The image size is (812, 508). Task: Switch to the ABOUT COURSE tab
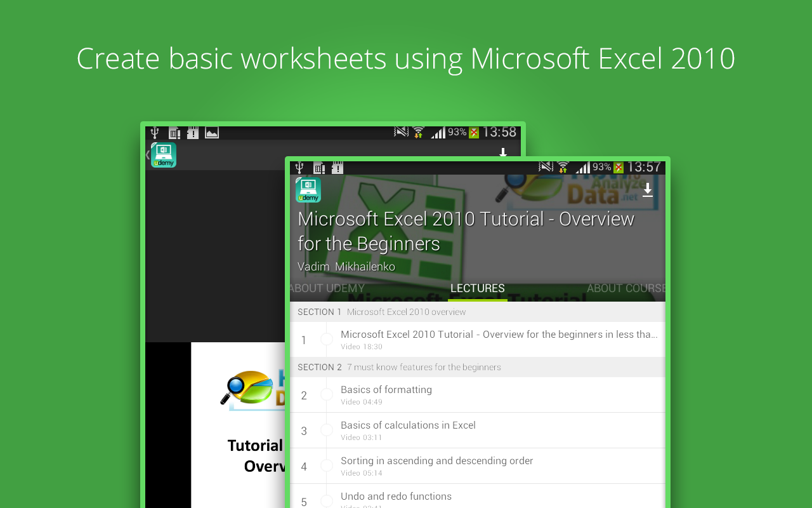(626, 288)
